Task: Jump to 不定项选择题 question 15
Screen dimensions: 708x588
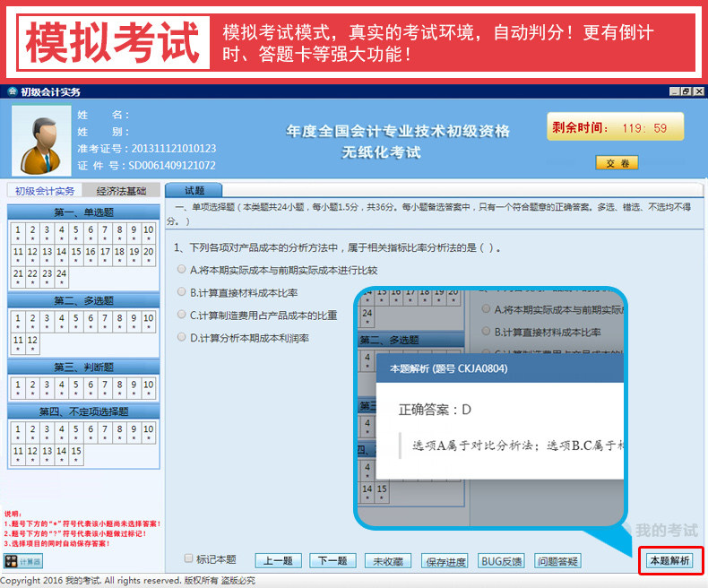Action: (76, 454)
